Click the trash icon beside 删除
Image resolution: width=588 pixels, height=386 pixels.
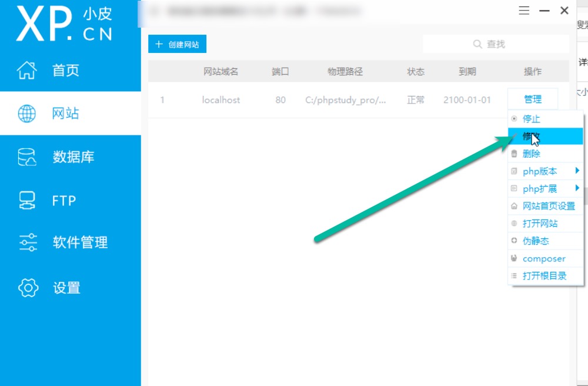(x=514, y=154)
